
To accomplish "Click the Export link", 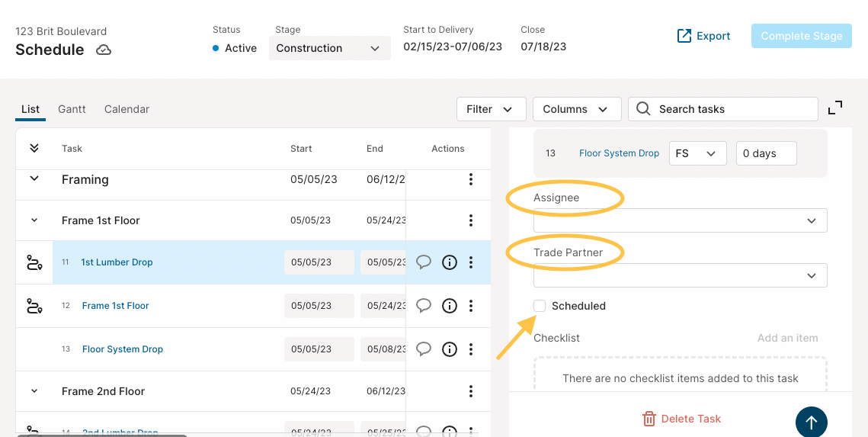I will click(x=703, y=36).
